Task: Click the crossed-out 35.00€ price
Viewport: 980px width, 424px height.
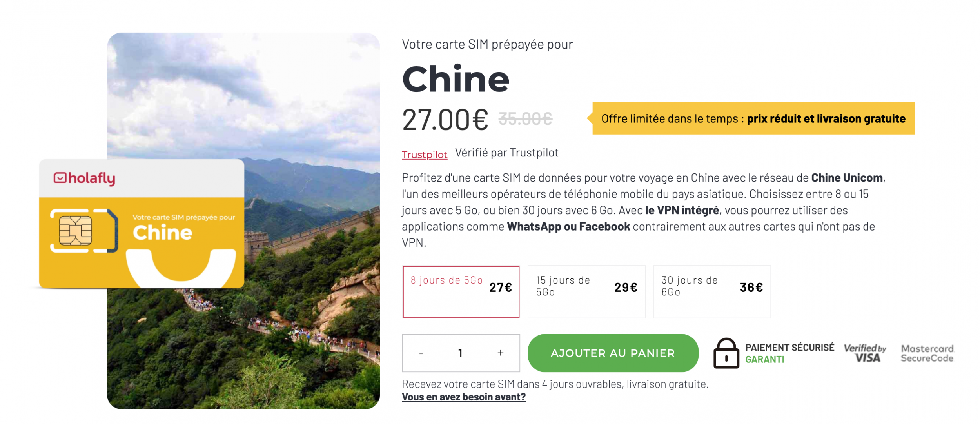Action: point(525,119)
